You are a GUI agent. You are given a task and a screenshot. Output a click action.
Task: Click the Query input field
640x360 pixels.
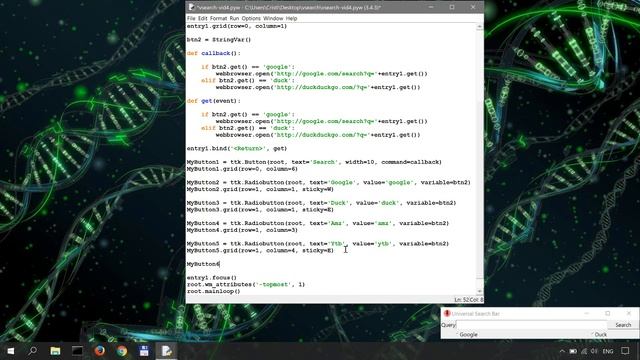click(x=531, y=325)
